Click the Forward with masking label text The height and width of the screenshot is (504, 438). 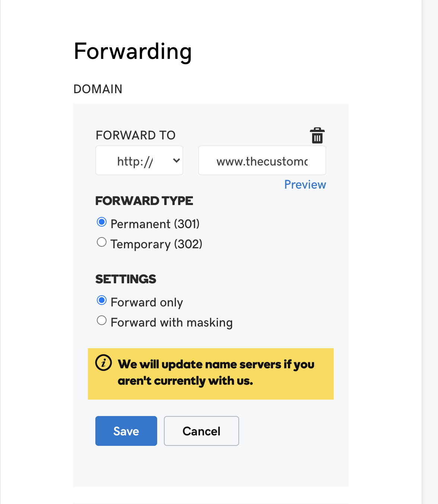click(172, 322)
